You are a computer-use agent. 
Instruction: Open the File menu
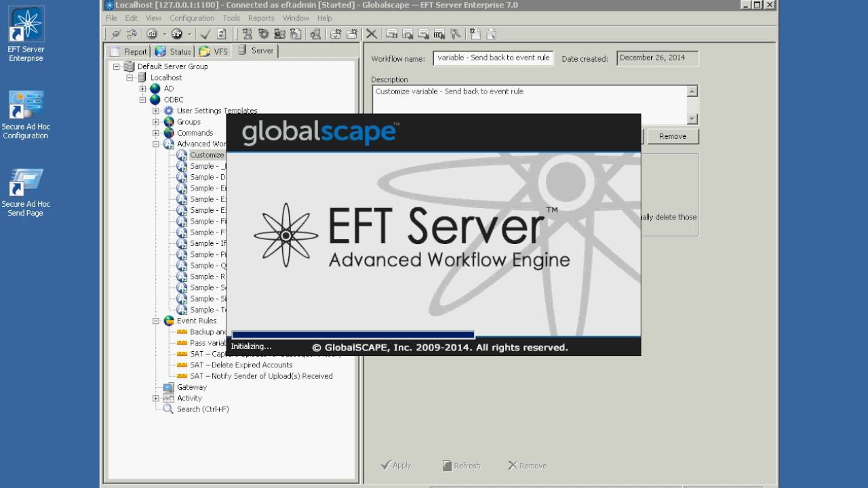[111, 18]
